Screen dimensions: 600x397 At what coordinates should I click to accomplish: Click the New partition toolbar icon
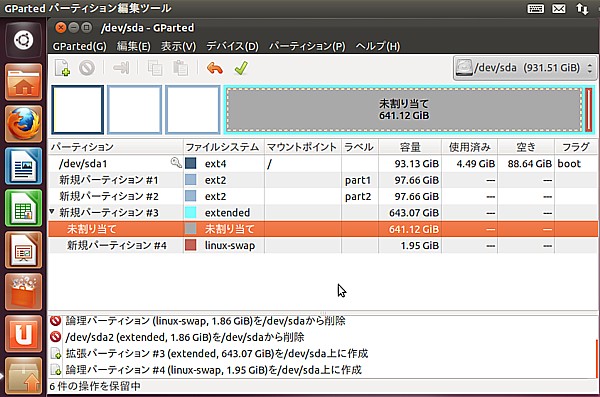pyautogui.click(x=62, y=68)
